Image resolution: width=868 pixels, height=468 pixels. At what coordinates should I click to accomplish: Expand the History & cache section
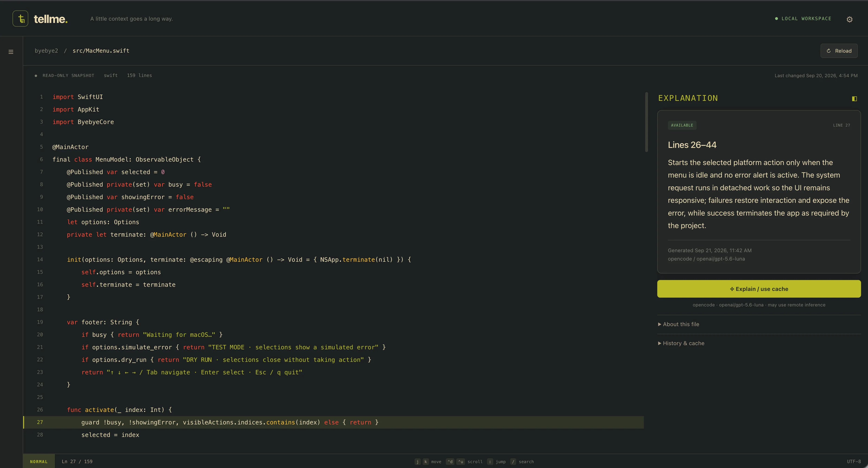pos(681,343)
